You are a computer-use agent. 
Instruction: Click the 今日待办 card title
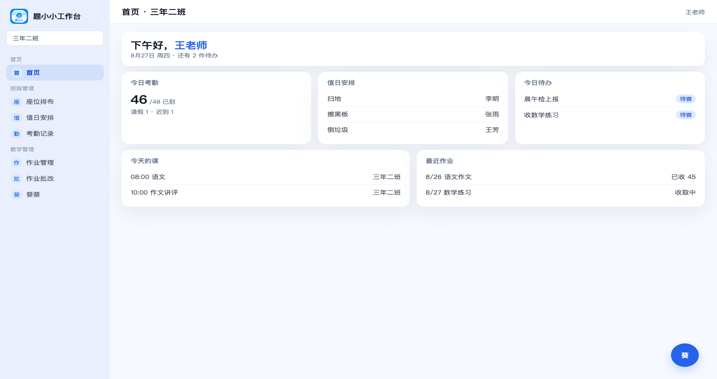tap(538, 83)
